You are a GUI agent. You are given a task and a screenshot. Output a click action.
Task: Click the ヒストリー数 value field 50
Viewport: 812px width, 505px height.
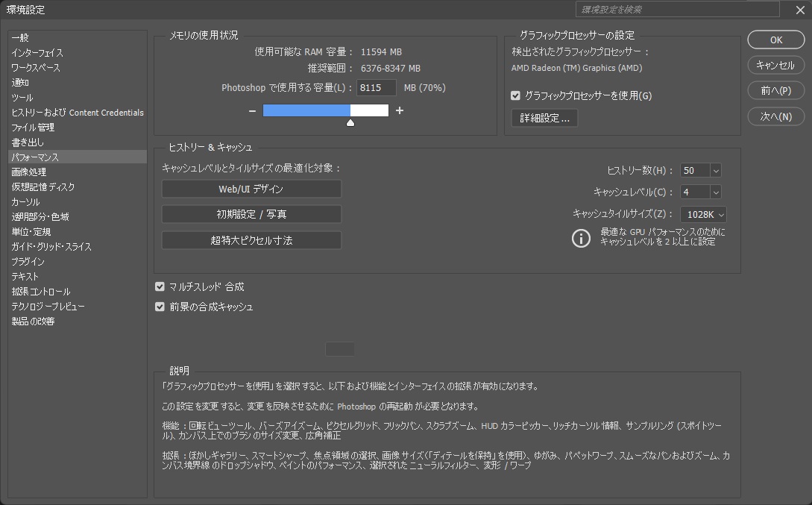[695, 170]
